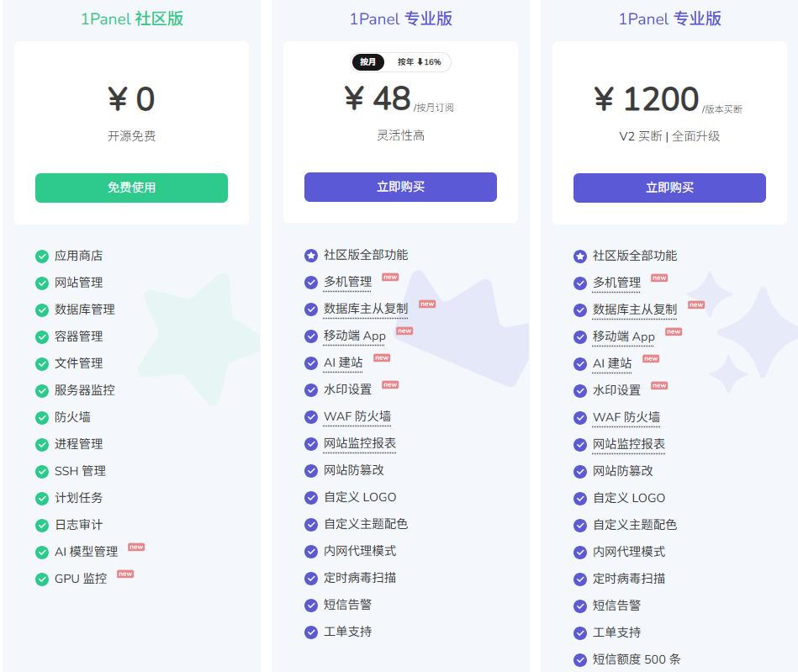The width and height of the screenshot is (798, 672).
Task: Click the 免费使用 button
Action: (131, 188)
